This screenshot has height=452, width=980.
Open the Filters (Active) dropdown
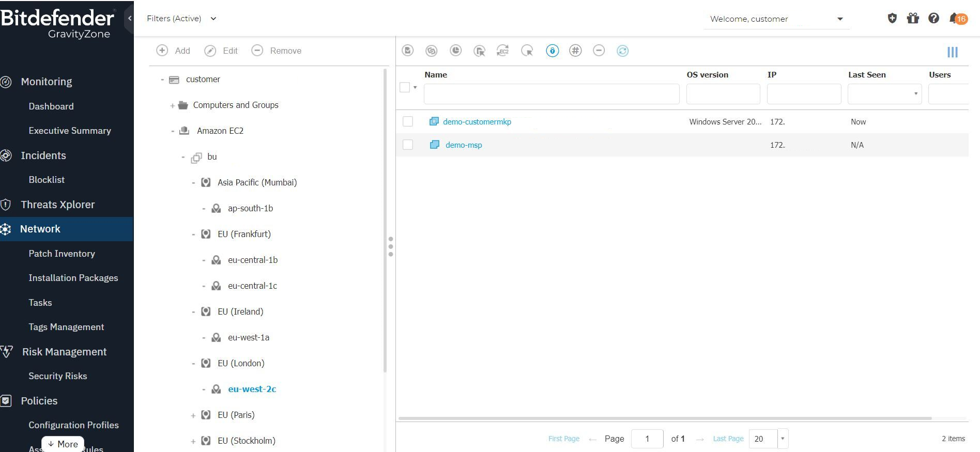tap(181, 19)
